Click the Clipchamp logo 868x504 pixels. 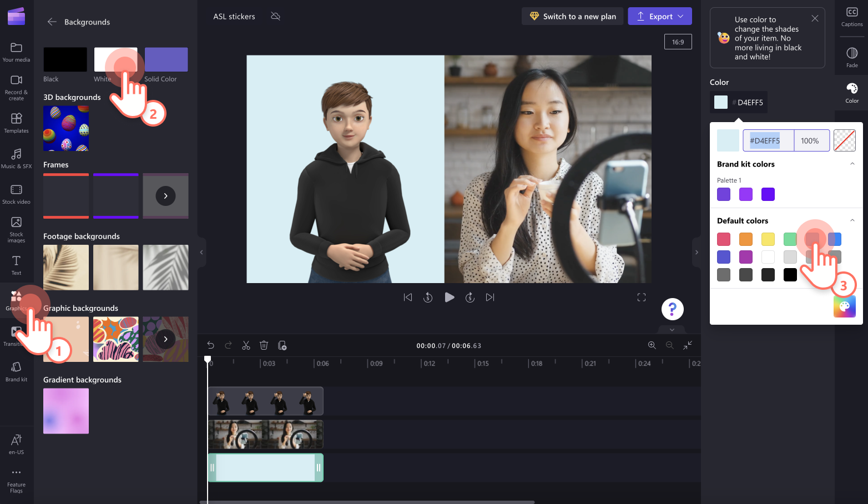(16, 17)
